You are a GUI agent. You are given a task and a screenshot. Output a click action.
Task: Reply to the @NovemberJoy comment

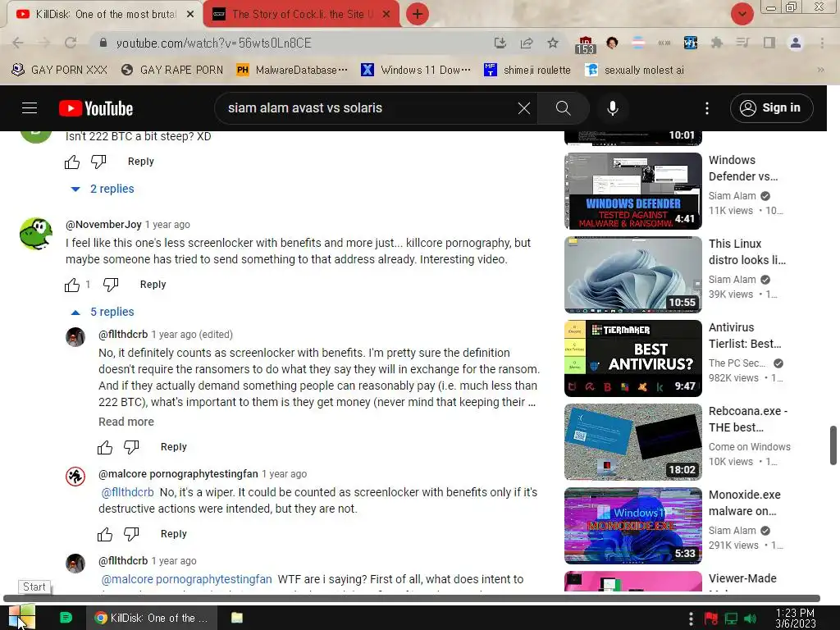[153, 285]
